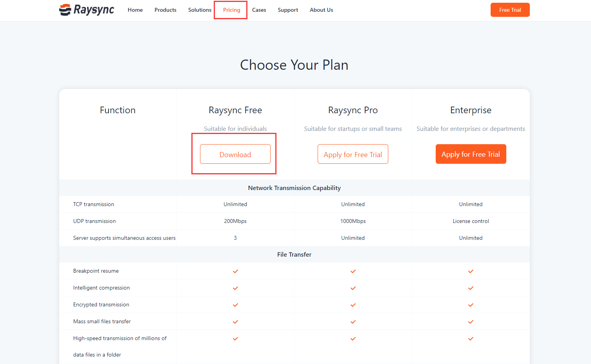This screenshot has height=364, width=591.
Task: Click High-speed transmission checkmark for Enterprise
Action: tap(471, 339)
